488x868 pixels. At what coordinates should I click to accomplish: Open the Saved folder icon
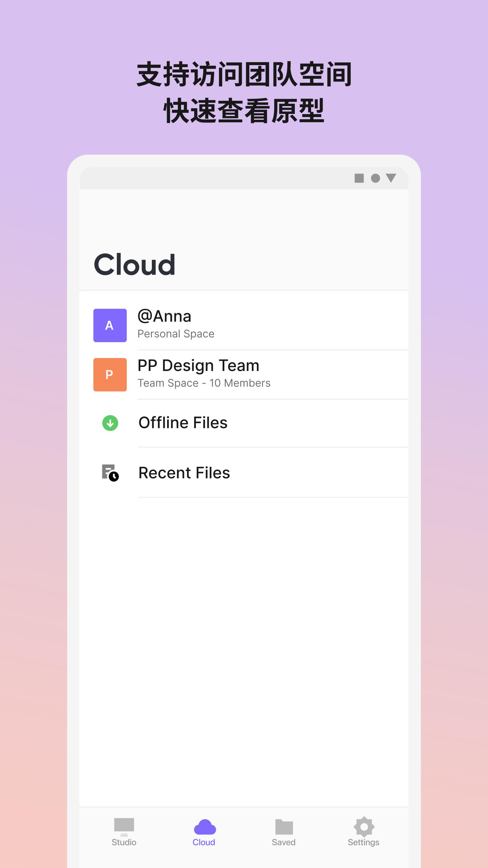[284, 827]
